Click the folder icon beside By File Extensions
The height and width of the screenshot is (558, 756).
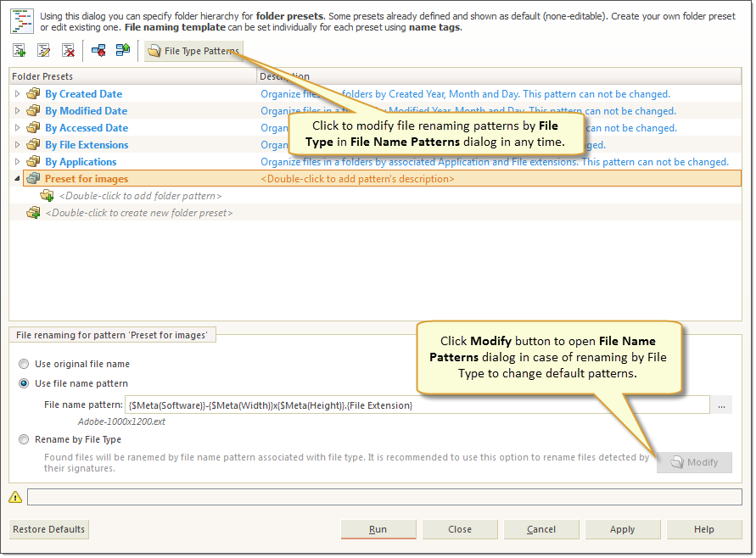coord(33,144)
